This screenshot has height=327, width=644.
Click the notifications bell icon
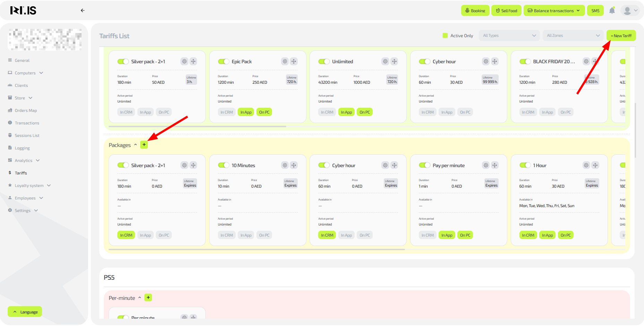pyautogui.click(x=612, y=11)
